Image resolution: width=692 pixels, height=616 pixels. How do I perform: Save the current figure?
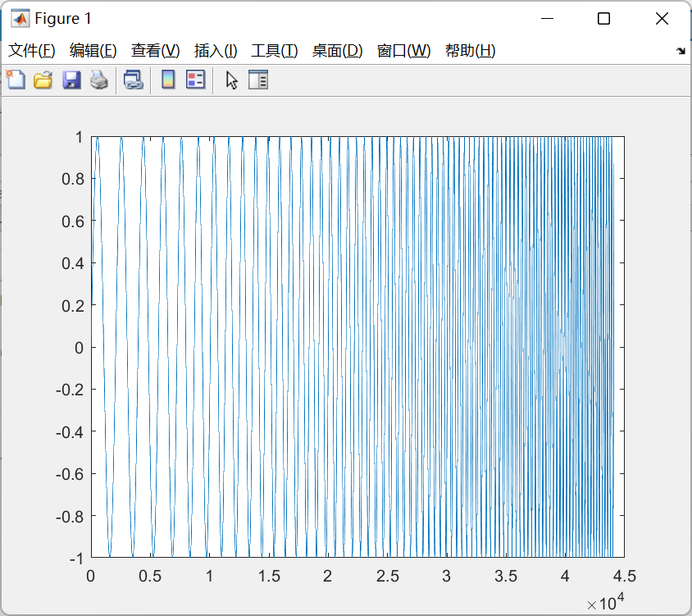[x=71, y=80]
